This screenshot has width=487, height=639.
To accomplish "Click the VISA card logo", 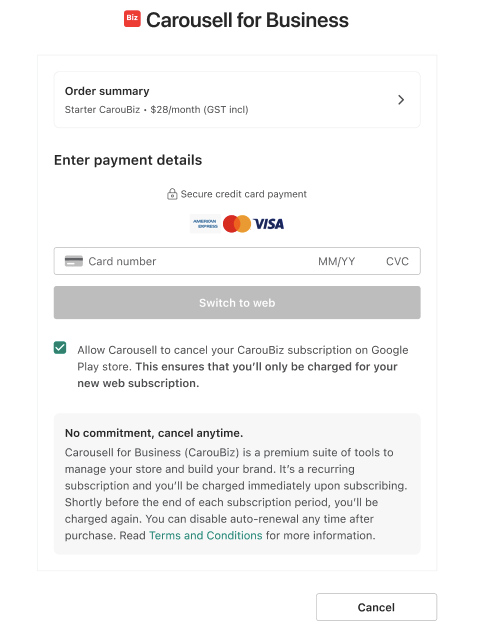I will tap(269, 224).
